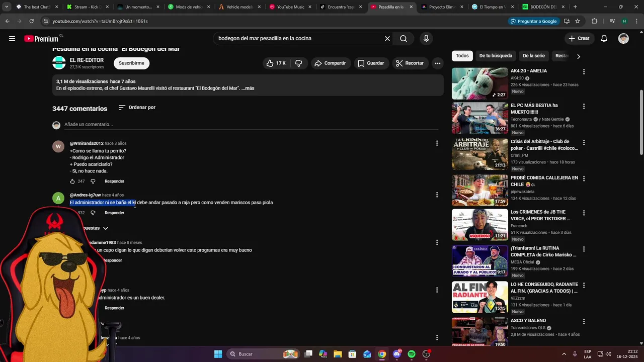Open options for the 'hace 8 meses' comment
644x362 pixels.
tap(437, 242)
